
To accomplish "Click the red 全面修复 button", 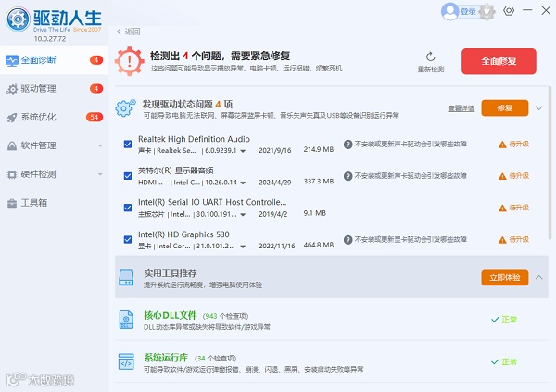I will [499, 61].
